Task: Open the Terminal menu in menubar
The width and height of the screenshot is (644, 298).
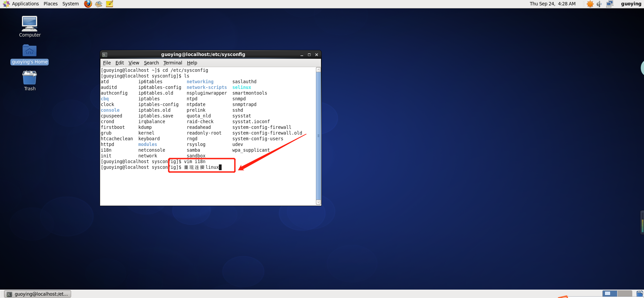Action: 173,63
